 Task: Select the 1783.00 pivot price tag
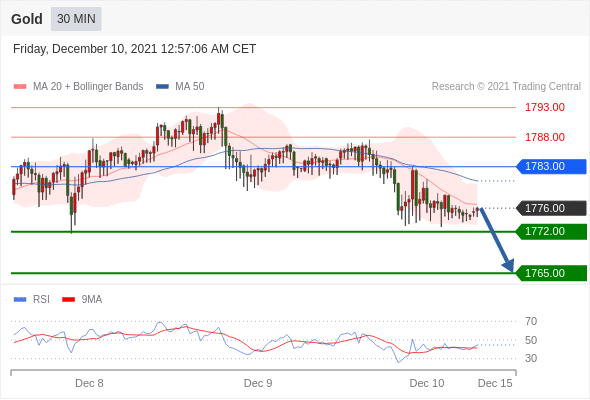[x=551, y=166]
